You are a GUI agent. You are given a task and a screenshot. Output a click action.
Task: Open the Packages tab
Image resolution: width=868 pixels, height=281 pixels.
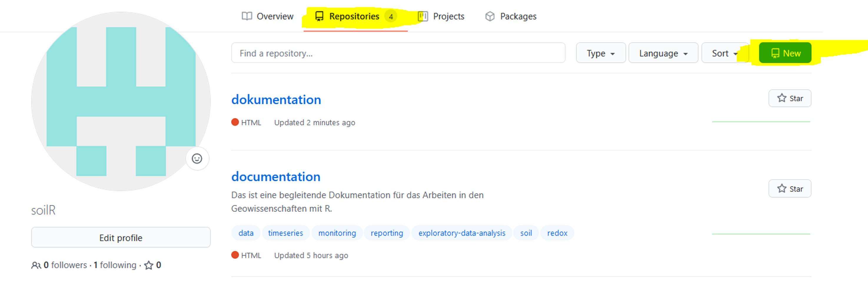point(511,16)
